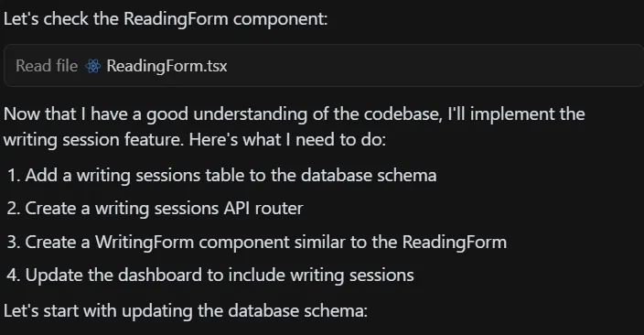
Task: Select step 4 'Update the dashboard' item
Action: (210, 275)
